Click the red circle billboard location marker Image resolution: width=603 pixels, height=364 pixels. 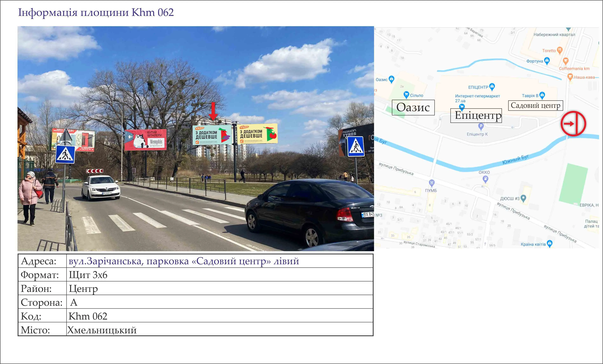pyautogui.click(x=573, y=124)
